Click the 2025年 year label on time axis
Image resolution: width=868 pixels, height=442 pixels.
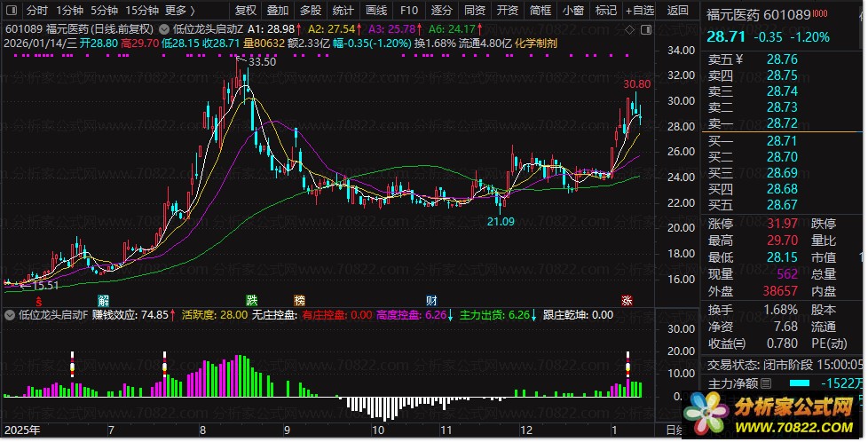pos(22,430)
